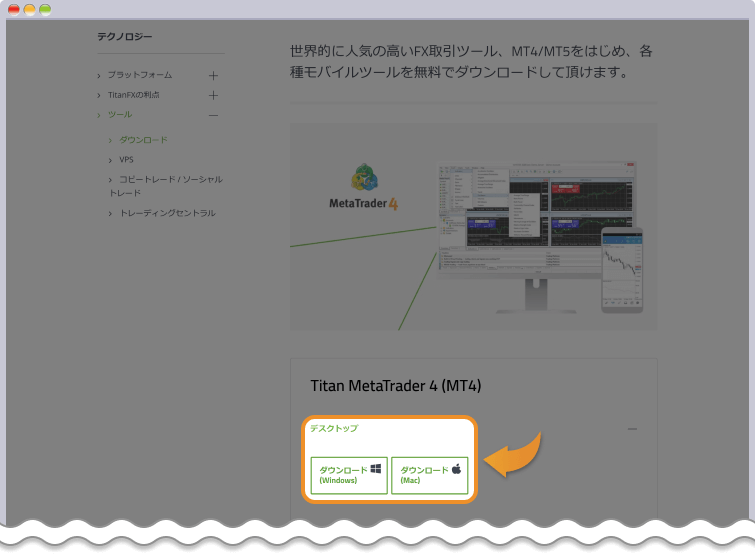Expand the プラットフォーム plus expander
The height and width of the screenshot is (556, 755).
point(213,76)
